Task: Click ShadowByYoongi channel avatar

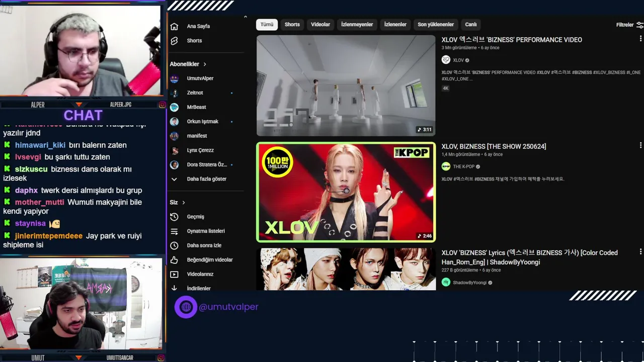Action: 446,283
